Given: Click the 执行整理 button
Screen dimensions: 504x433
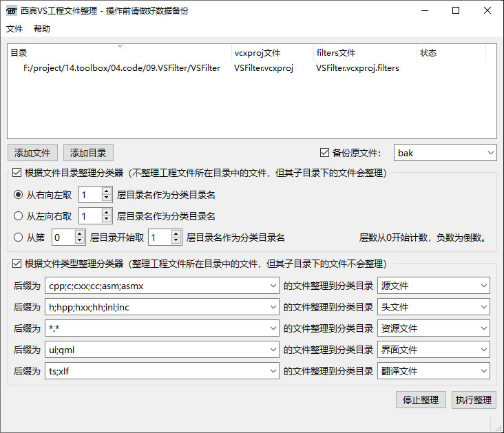Looking at the screenshot, I should pos(473,400).
